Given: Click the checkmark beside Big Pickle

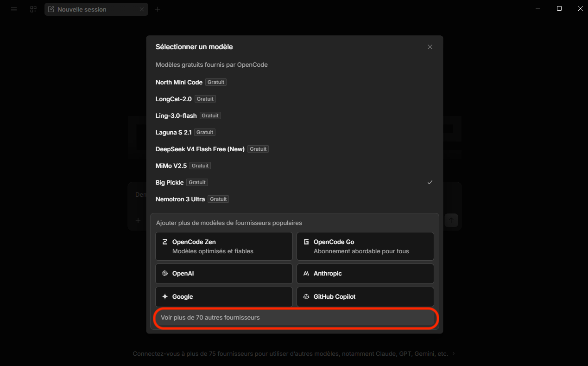Looking at the screenshot, I should [x=430, y=182].
